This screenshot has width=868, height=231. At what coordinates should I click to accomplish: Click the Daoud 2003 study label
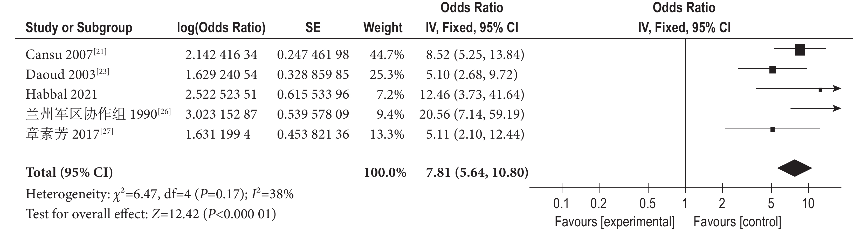coord(61,74)
